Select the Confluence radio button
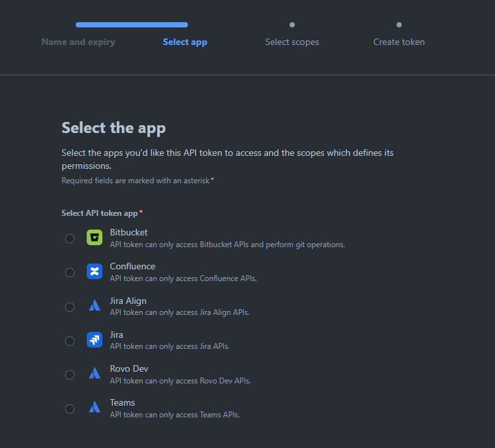 70,273
